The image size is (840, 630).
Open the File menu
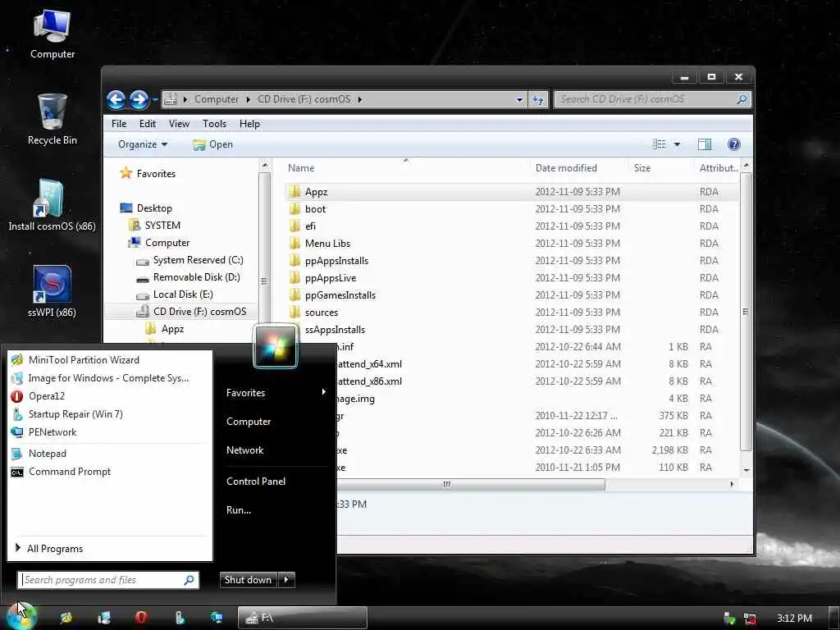tap(119, 124)
